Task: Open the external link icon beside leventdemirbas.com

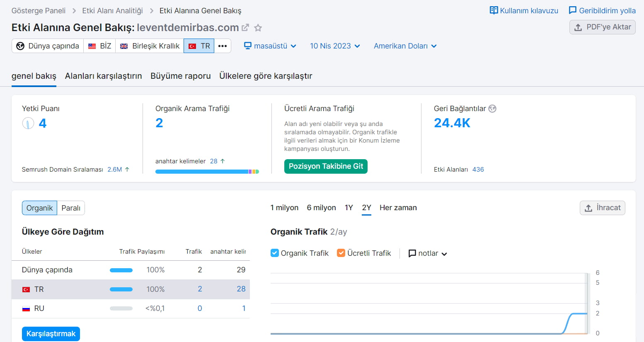Action: click(x=245, y=27)
